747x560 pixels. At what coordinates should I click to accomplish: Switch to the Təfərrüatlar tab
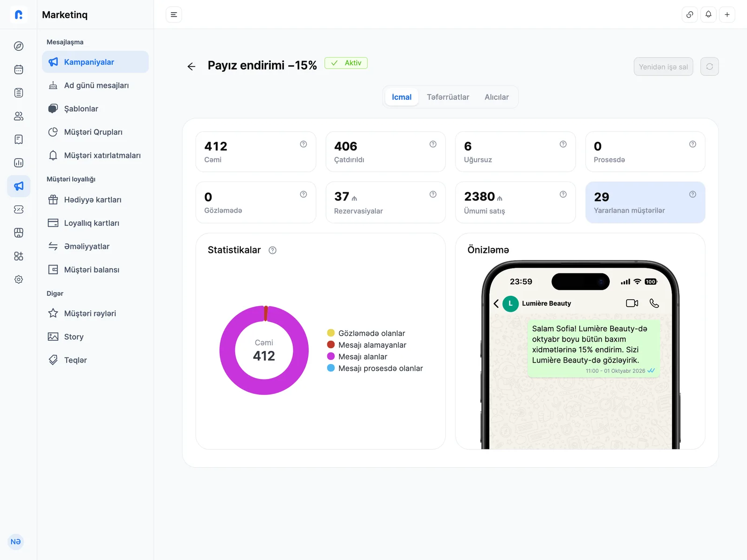pyautogui.click(x=448, y=97)
